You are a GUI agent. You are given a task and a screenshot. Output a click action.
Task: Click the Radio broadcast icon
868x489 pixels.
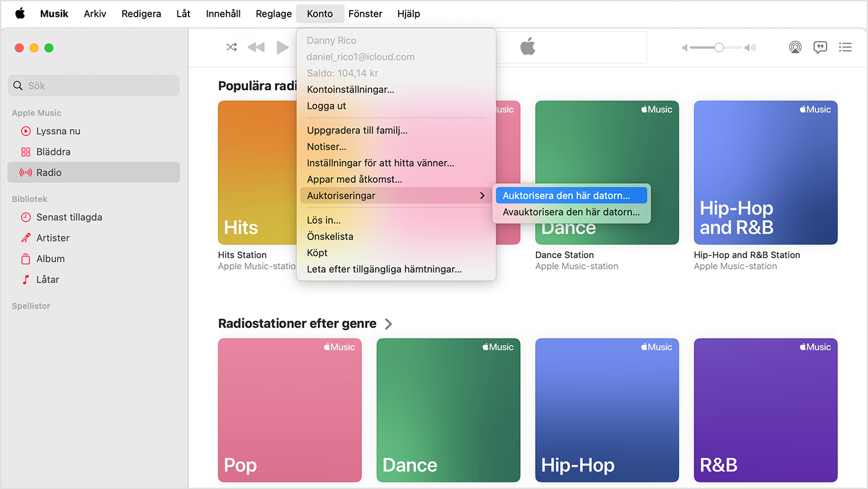click(x=25, y=173)
